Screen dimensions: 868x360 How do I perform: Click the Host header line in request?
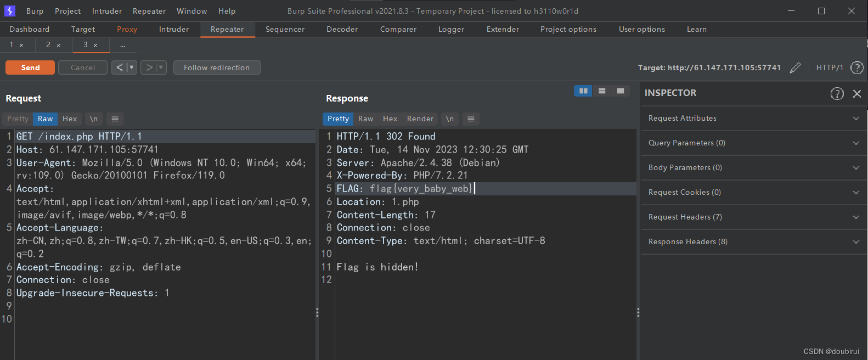pyautogui.click(x=87, y=149)
